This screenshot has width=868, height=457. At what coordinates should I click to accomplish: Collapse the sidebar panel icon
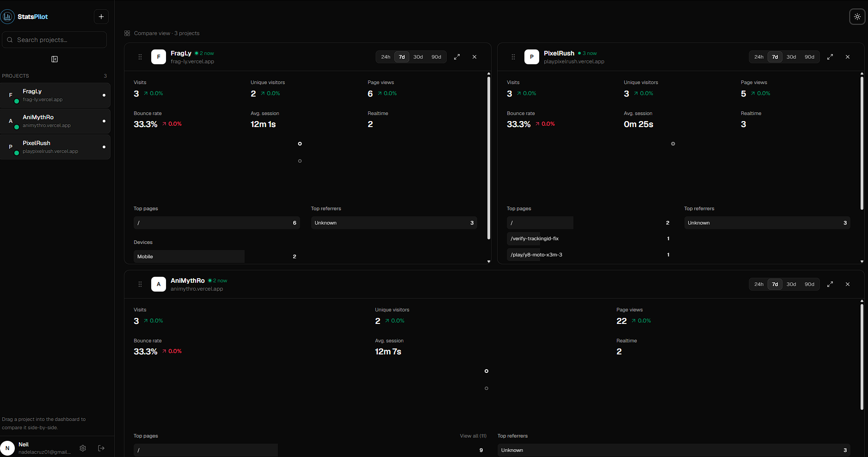point(55,59)
